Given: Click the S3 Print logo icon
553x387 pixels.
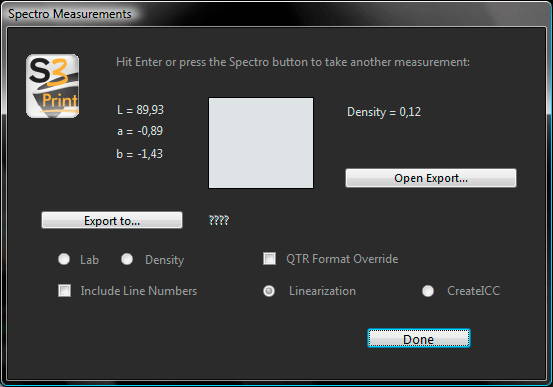Looking at the screenshot, I should coord(53,86).
